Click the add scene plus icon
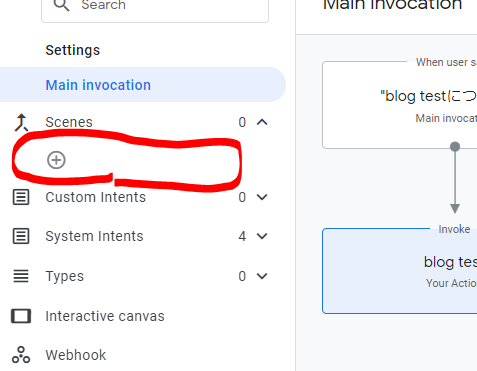 click(56, 160)
